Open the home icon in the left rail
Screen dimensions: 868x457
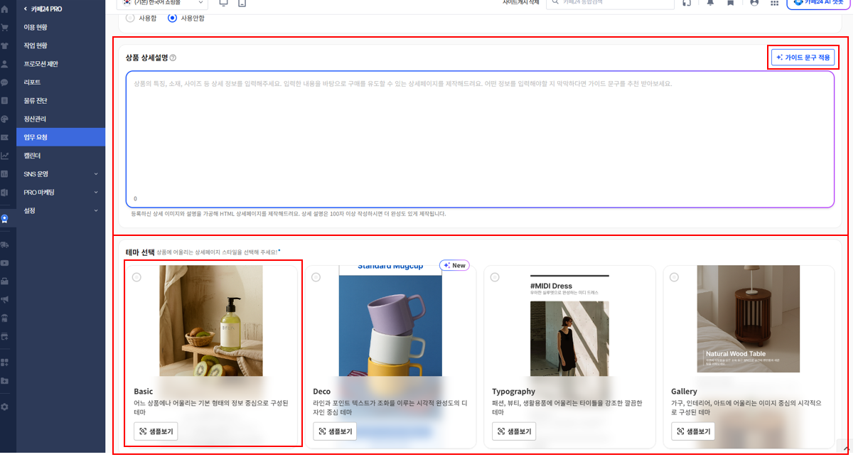[5, 9]
